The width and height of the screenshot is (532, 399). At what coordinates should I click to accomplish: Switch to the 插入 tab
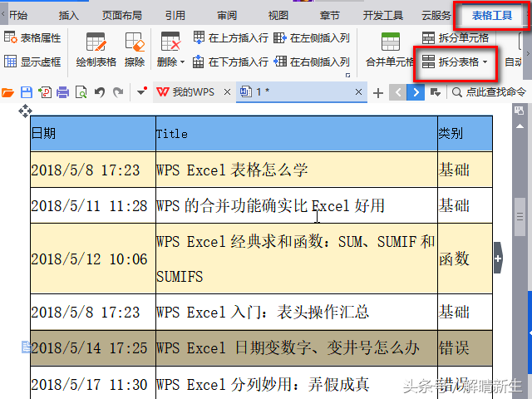tap(68, 15)
